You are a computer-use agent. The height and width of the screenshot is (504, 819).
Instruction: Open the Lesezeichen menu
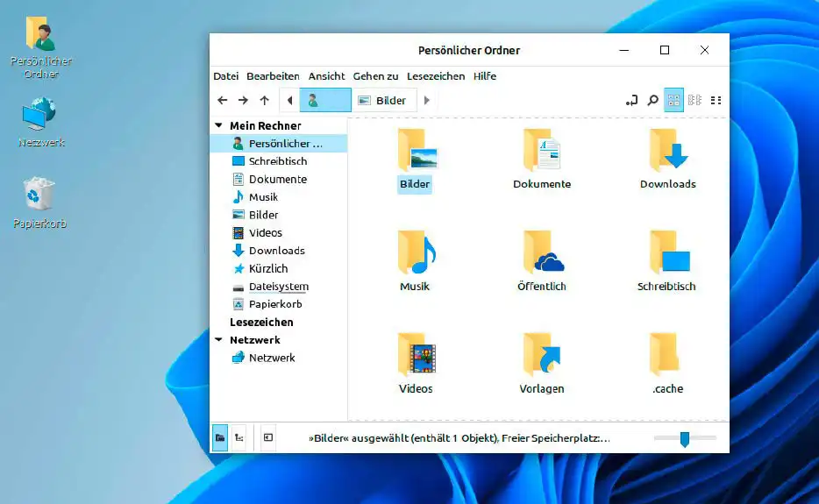pyautogui.click(x=436, y=76)
